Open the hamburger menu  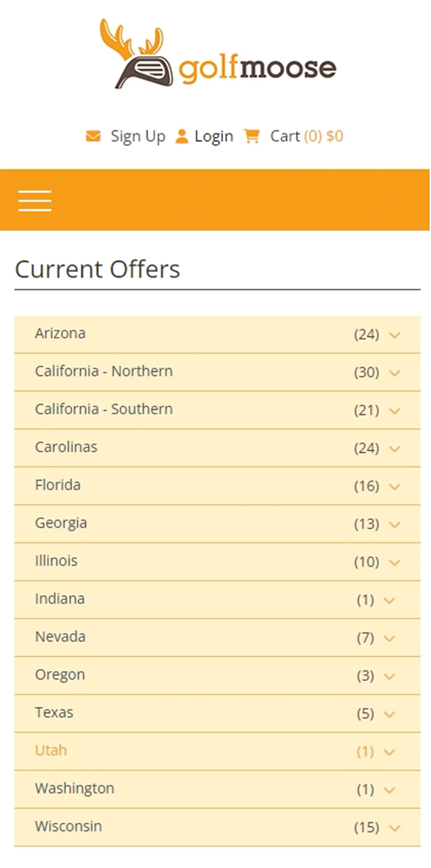coord(35,200)
